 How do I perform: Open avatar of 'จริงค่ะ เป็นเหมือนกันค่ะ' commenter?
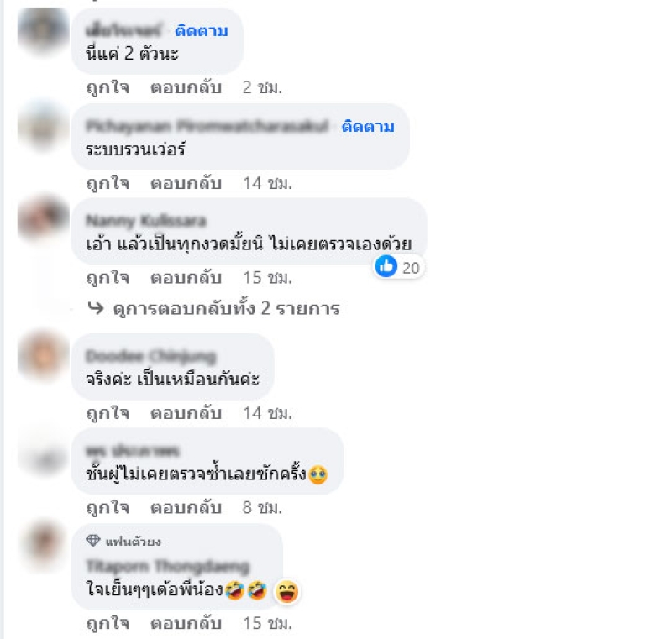click(44, 356)
